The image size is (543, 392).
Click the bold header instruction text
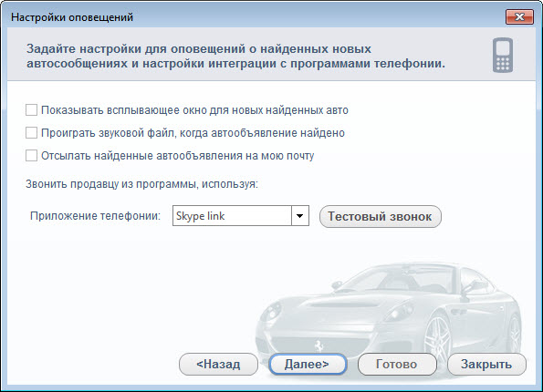[235, 56]
